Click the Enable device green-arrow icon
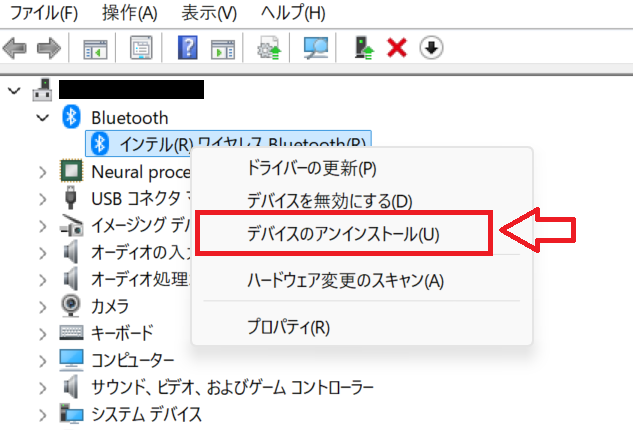Screen dimensions: 633x430 click(x=364, y=48)
